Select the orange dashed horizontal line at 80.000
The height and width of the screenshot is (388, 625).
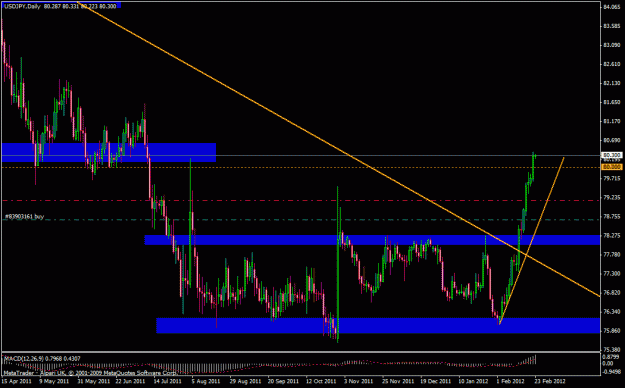click(x=301, y=167)
